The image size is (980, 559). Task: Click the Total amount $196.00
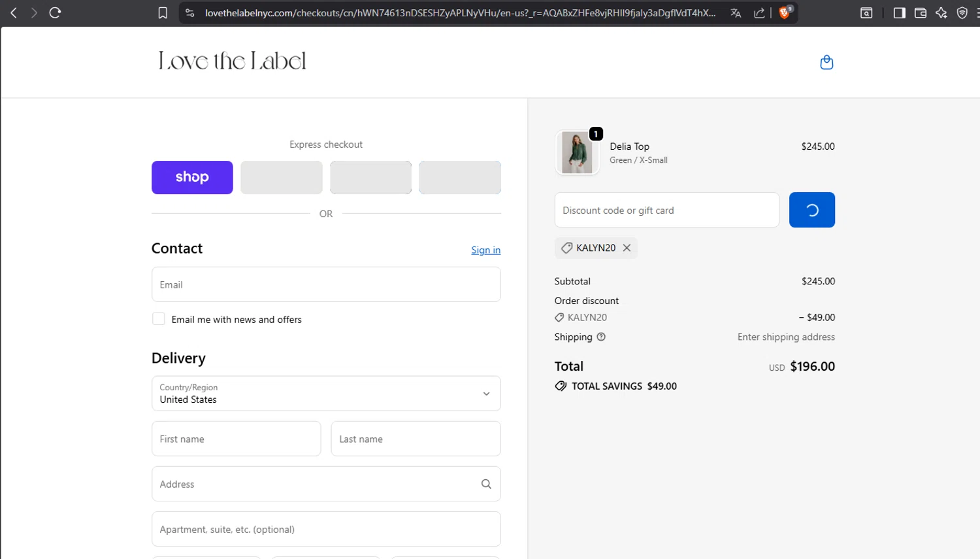coord(812,366)
